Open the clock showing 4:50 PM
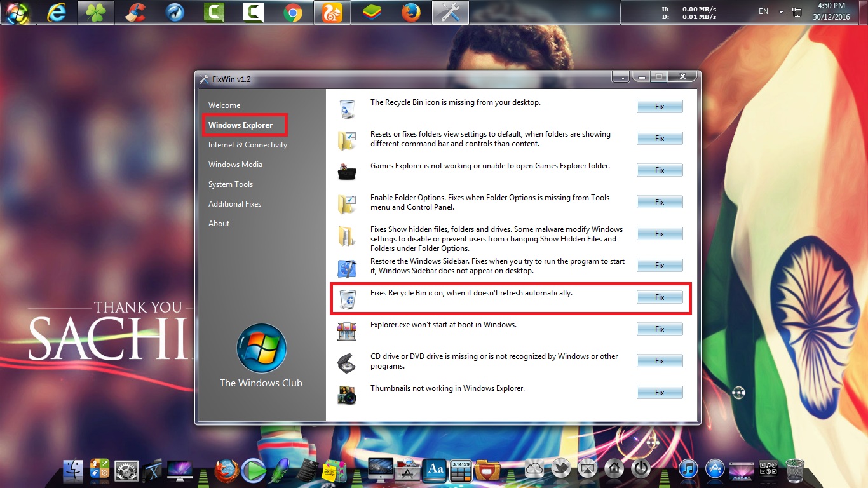Viewport: 868px width, 488px height. [x=831, y=12]
